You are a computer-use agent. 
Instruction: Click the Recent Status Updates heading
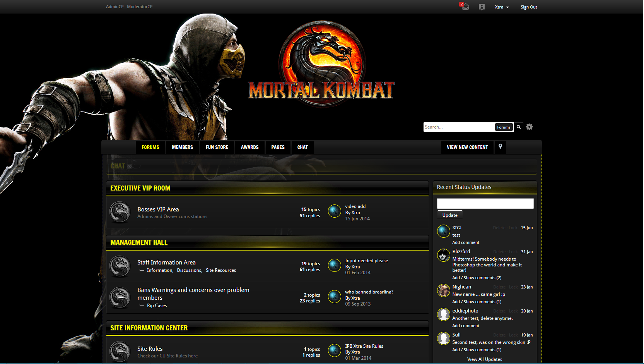click(x=464, y=187)
